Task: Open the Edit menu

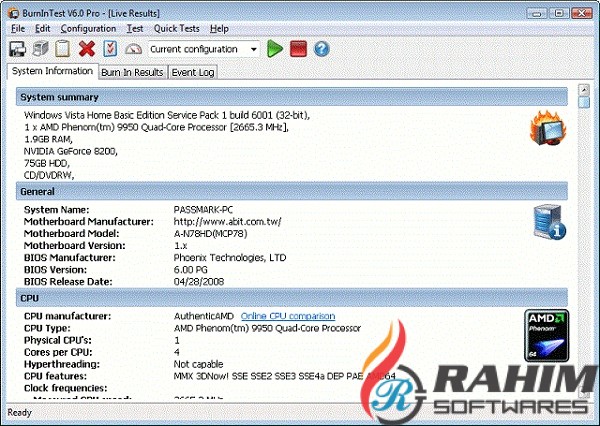Action: pos(43,29)
